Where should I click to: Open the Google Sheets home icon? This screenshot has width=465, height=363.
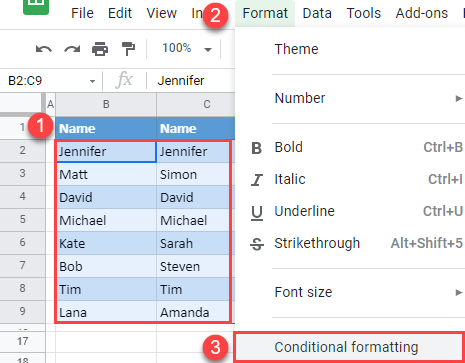tap(36, 6)
